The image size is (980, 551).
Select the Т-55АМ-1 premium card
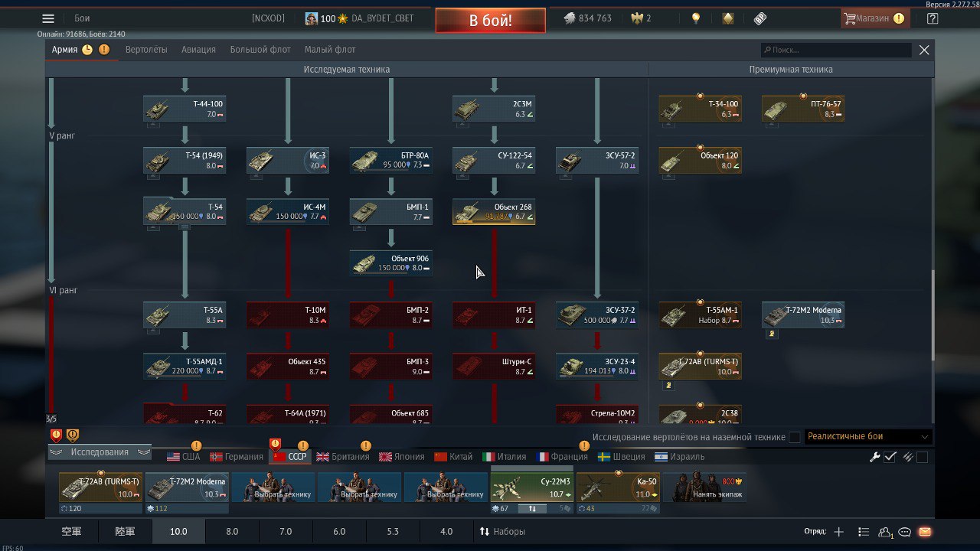[x=701, y=315]
